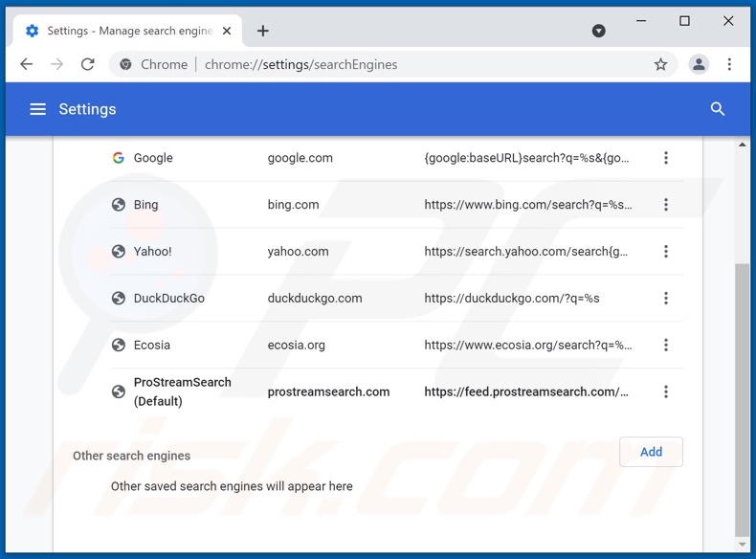Open more actions for DuckDuckGo entry

point(666,299)
